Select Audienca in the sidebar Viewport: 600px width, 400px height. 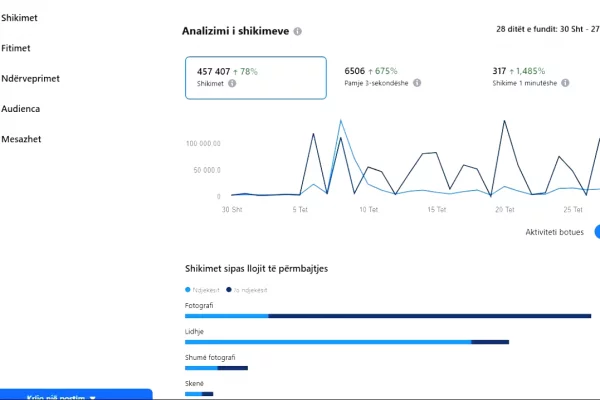click(21, 108)
